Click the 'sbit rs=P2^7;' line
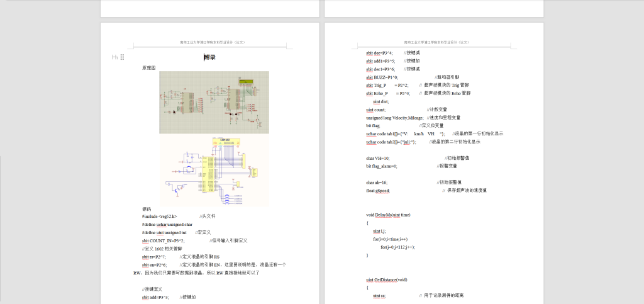Viewport: 644px width, 304px height. coord(154,257)
